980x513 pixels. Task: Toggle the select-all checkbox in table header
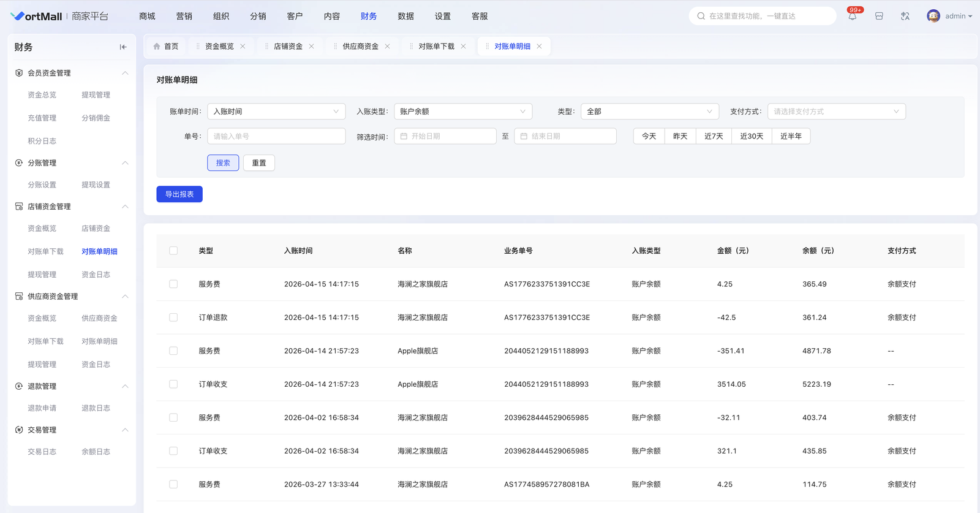pyautogui.click(x=173, y=251)
